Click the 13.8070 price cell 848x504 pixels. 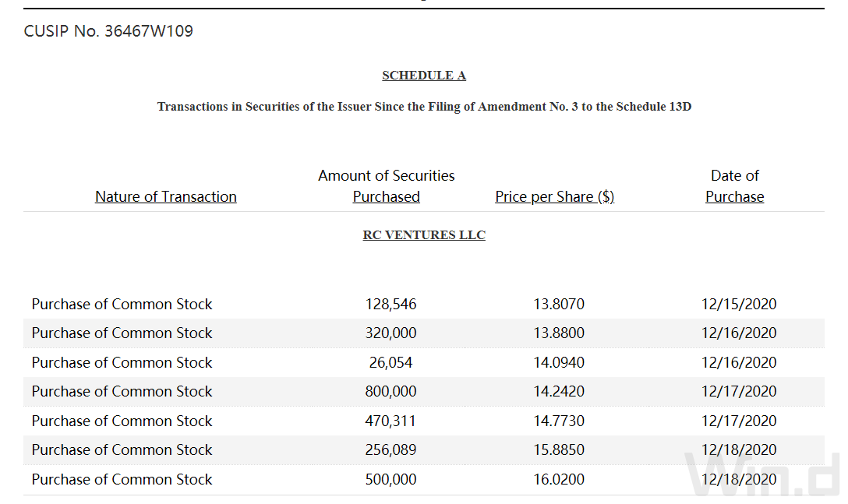coord(559,304)
